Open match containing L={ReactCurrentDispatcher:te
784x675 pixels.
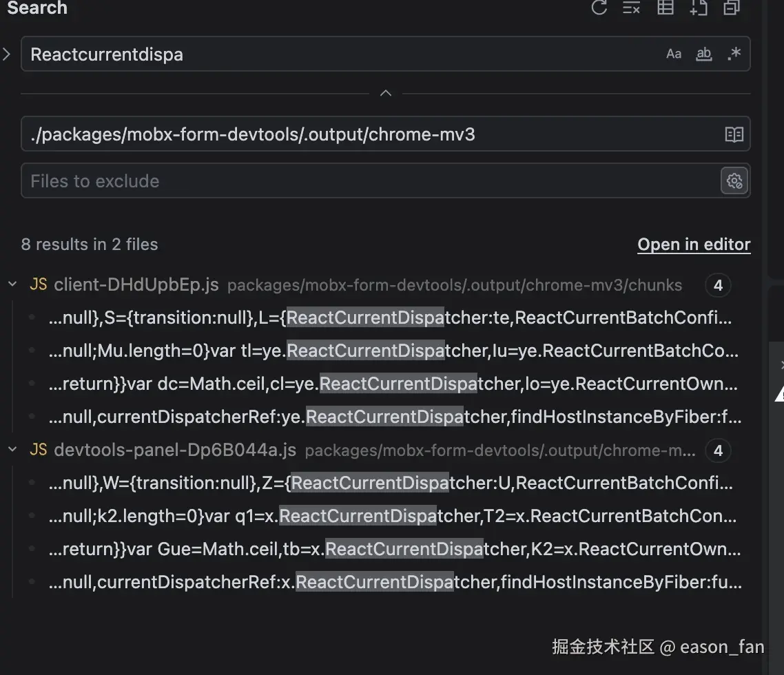point(390,318)
